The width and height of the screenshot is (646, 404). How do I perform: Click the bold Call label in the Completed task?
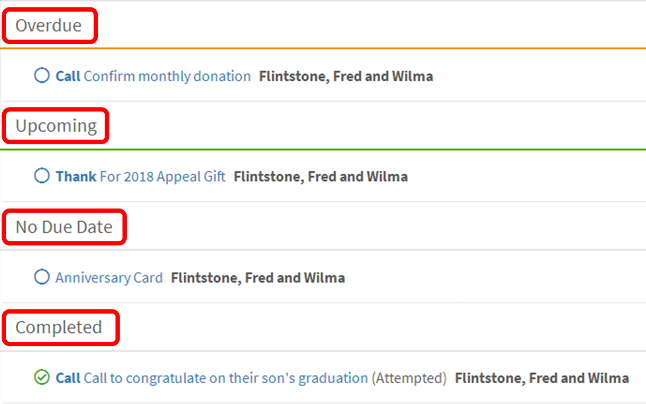click(x=68, y=378)
